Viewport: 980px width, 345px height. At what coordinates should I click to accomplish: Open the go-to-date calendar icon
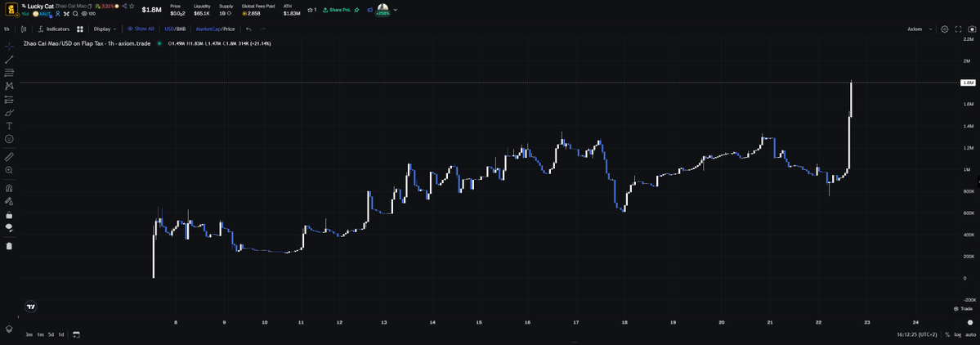point(76,334)
